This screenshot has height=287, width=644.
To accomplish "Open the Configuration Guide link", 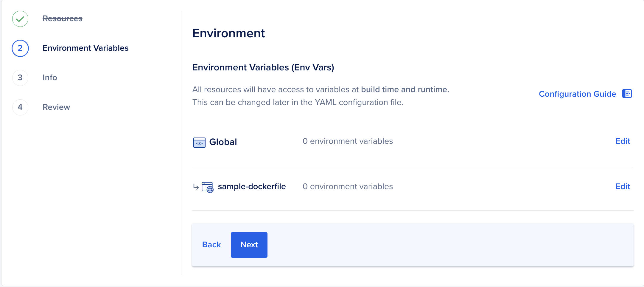I will pyautogui.click(x=577, y=94).
